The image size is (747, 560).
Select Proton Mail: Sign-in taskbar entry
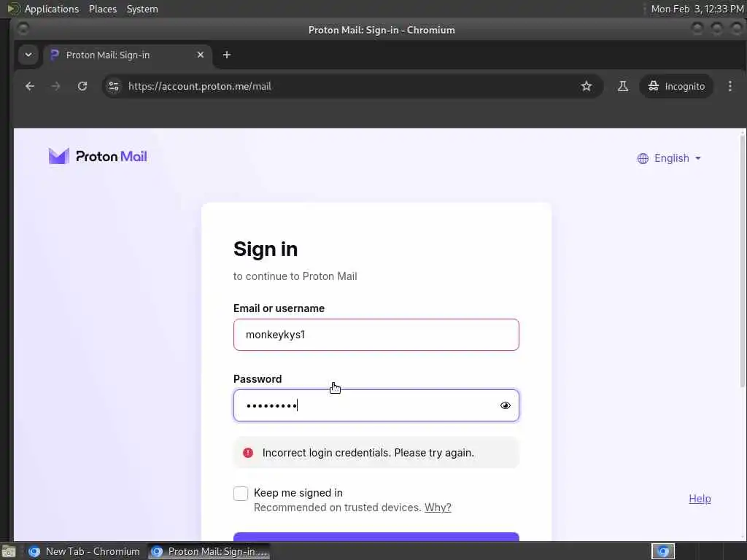tap(209, 551)
